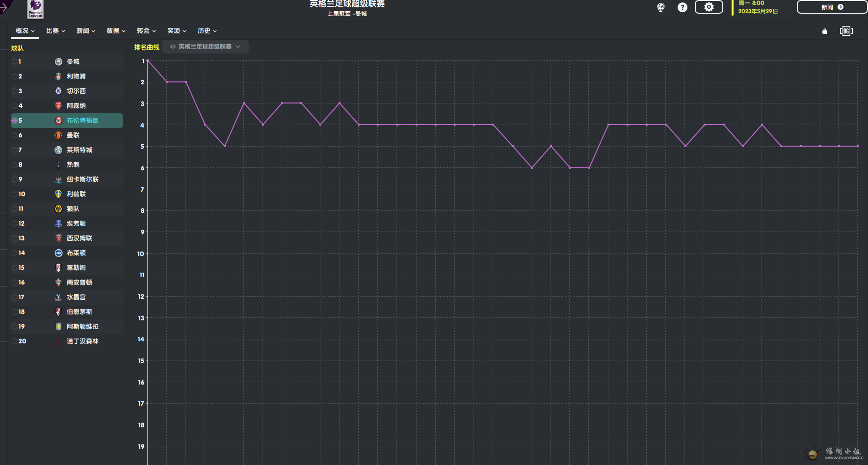Open the globe world icon
Screen dimensions: 868x465
point(661,7)
